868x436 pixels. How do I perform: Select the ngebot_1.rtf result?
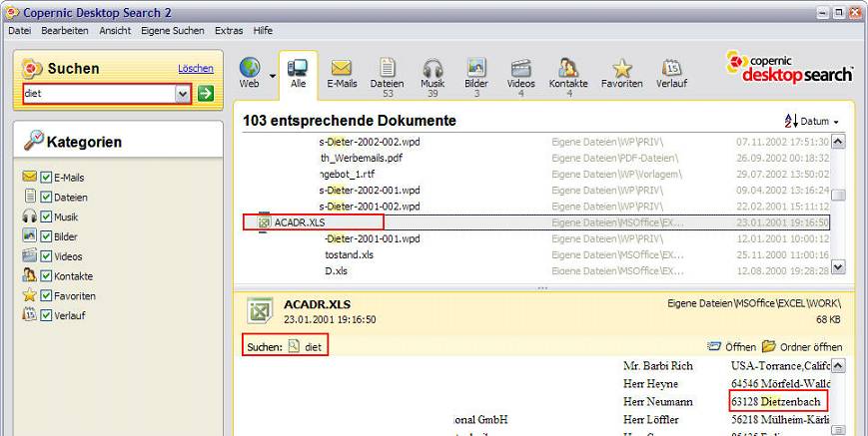(347, 174)
